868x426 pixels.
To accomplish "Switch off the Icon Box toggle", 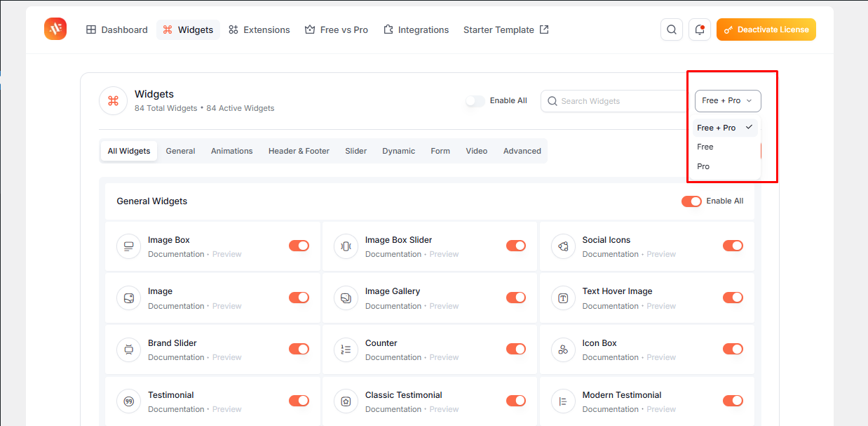I will [x=733, y=349].
